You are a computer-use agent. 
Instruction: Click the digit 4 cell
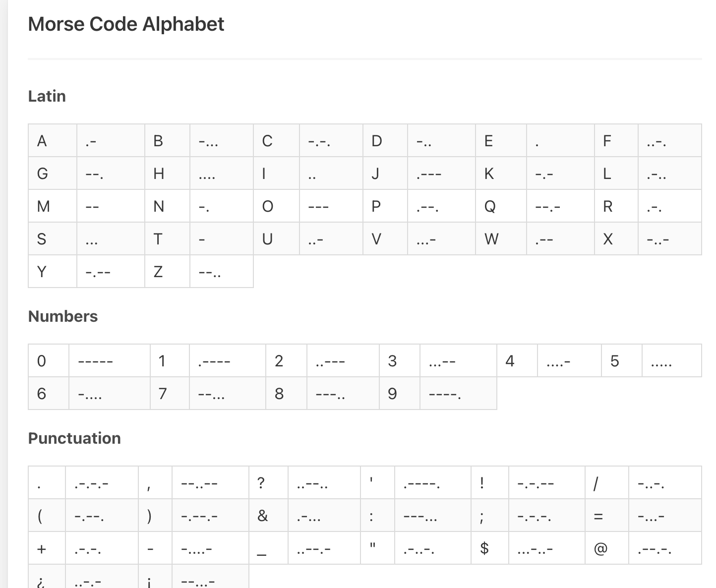coord(517,361)
